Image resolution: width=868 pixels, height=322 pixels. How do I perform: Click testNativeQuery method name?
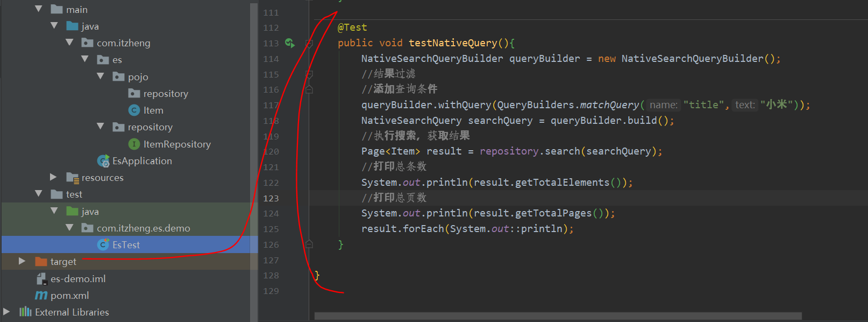453,43
